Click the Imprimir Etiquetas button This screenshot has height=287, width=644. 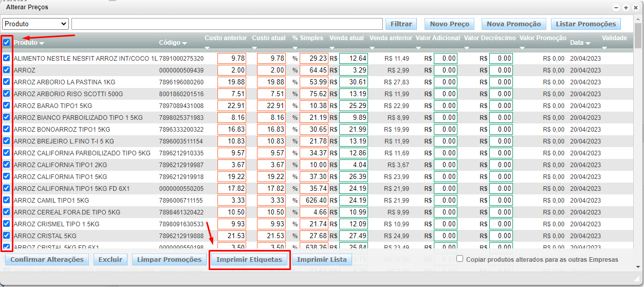pyautogui.click(x=249, y=260)
